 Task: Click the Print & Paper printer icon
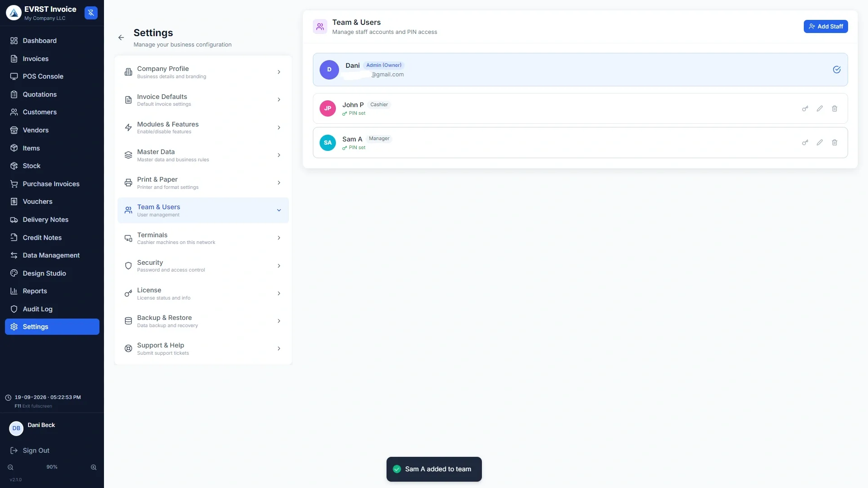128,183
